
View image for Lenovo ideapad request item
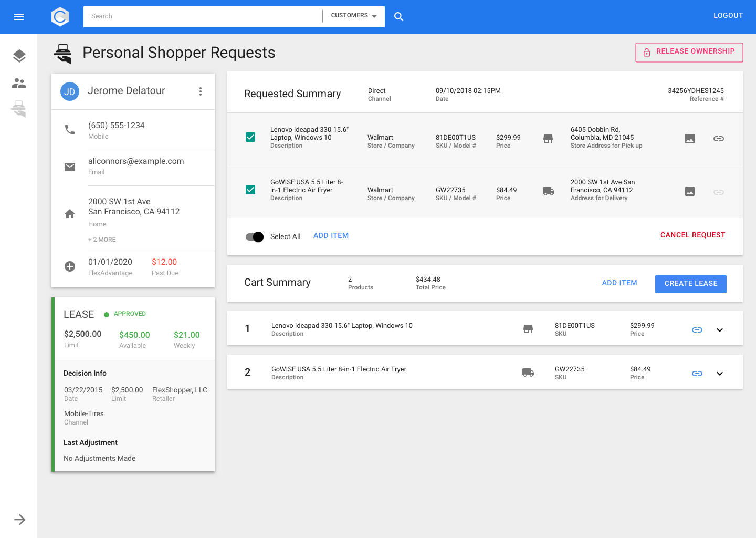tap(690, 139)
